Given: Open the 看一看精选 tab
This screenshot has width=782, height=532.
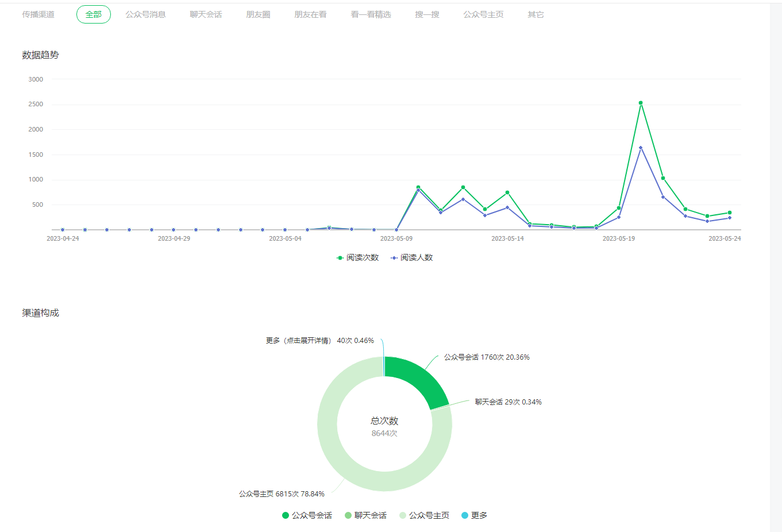Looking at the screenshot, I should point(371,14).
